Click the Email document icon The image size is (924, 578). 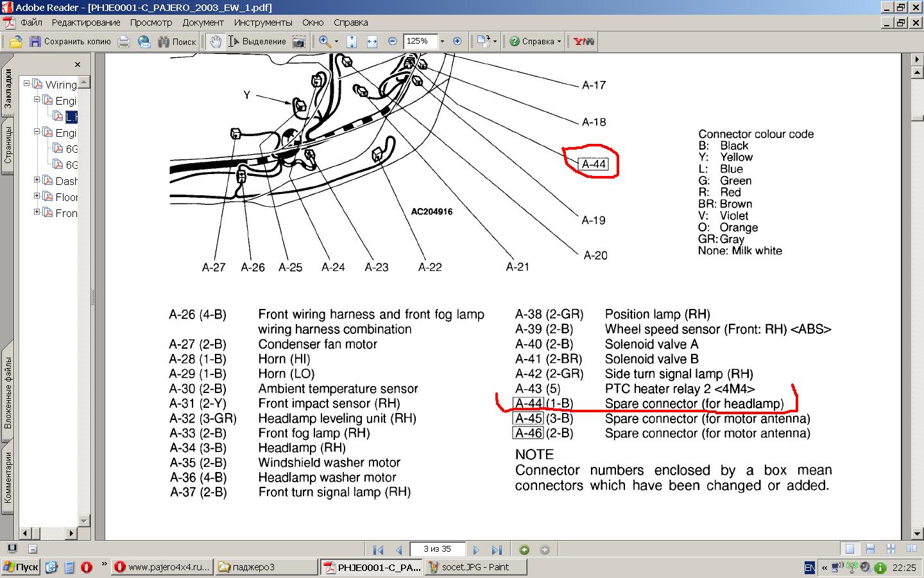point(144,42)
